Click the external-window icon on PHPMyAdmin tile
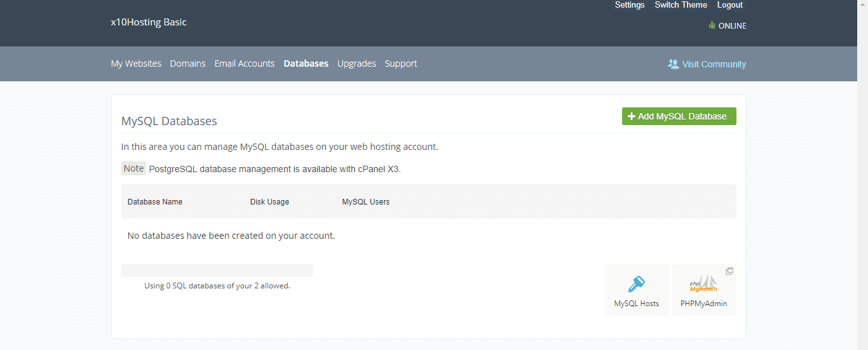868x350 pixels. tap(729, 271)
